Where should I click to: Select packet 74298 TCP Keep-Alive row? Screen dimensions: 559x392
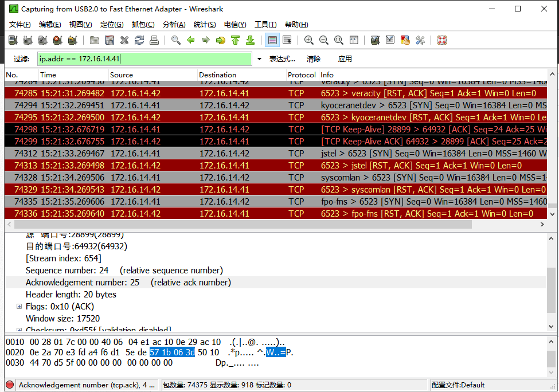click(x=276, y=130)
